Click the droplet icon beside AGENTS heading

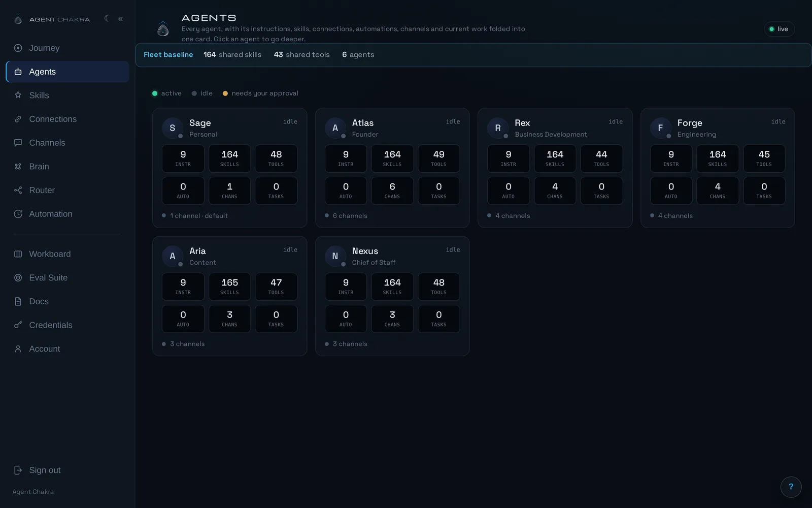click(163, 29)
